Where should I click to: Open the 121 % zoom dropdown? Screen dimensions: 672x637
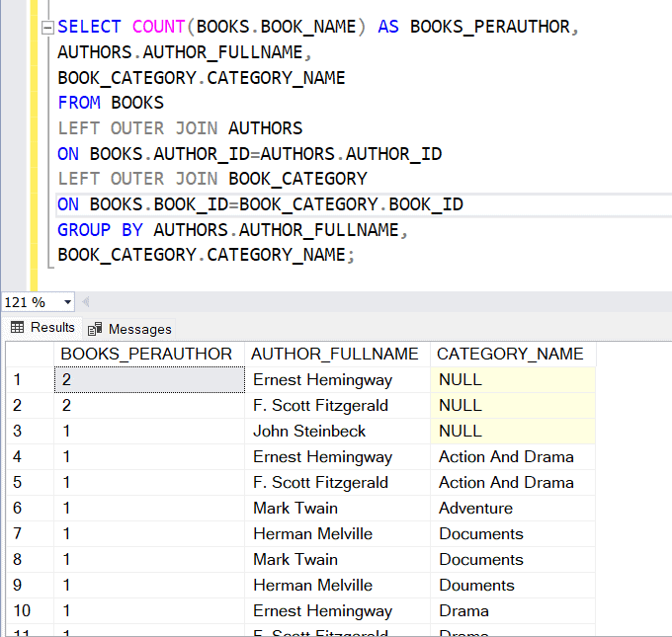67,302
